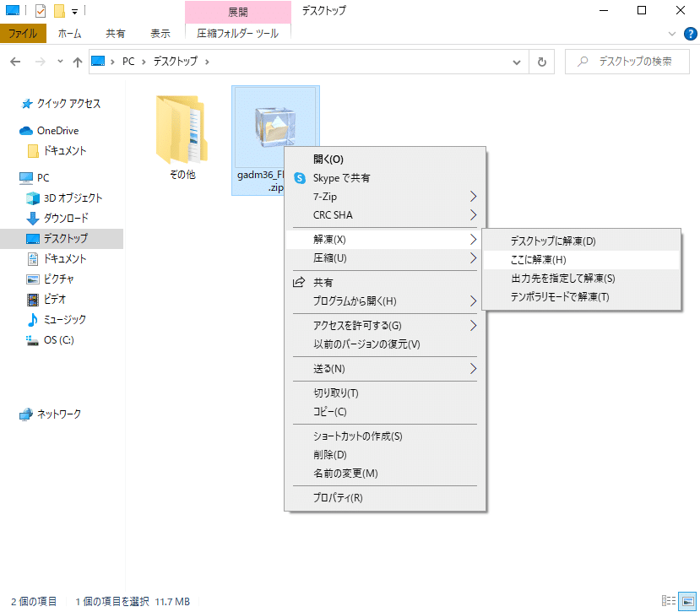Toggle large thumbnails view in status bar

click(687, 601)
